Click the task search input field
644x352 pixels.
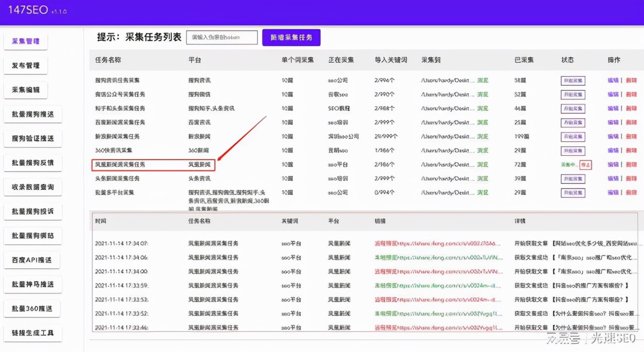coord(221,37)
